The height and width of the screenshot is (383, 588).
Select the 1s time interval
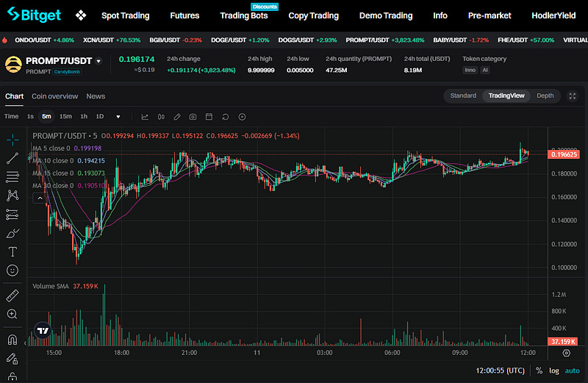click(x=30, y=117)
